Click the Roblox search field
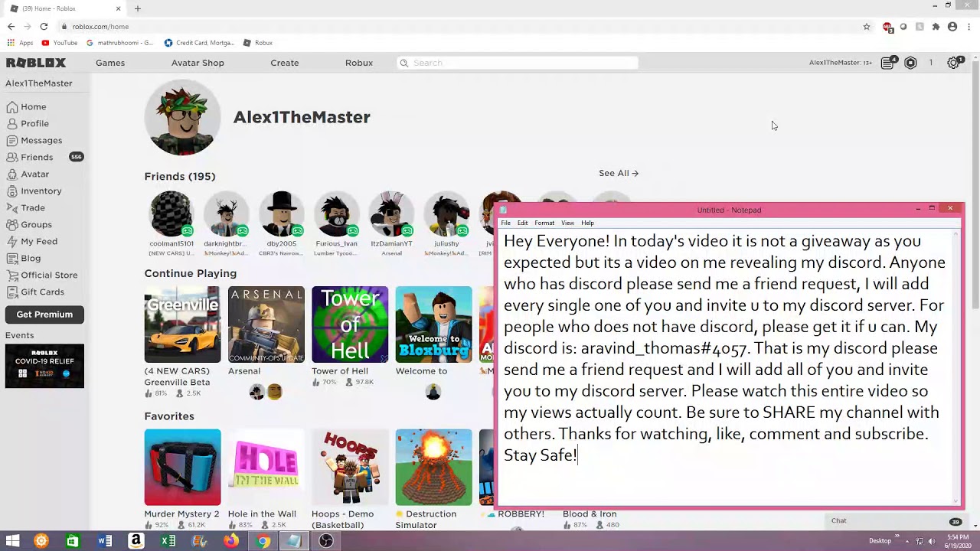 coord(518,63)
